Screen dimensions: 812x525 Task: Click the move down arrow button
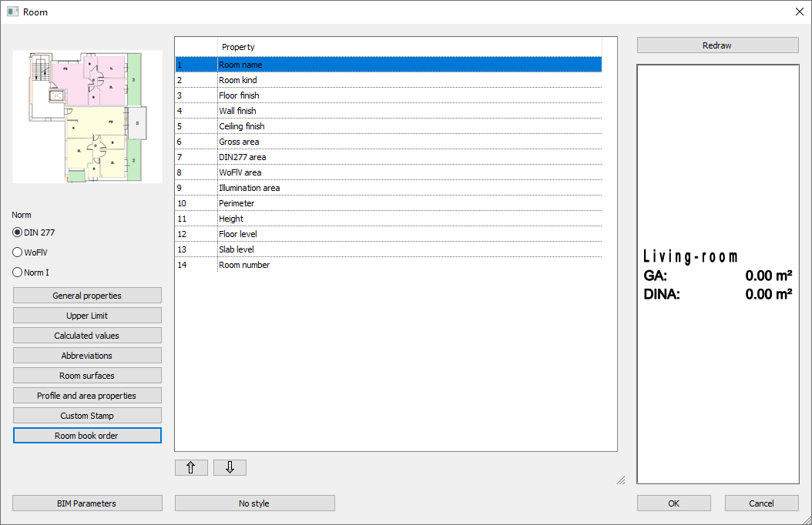coord(230,467)
